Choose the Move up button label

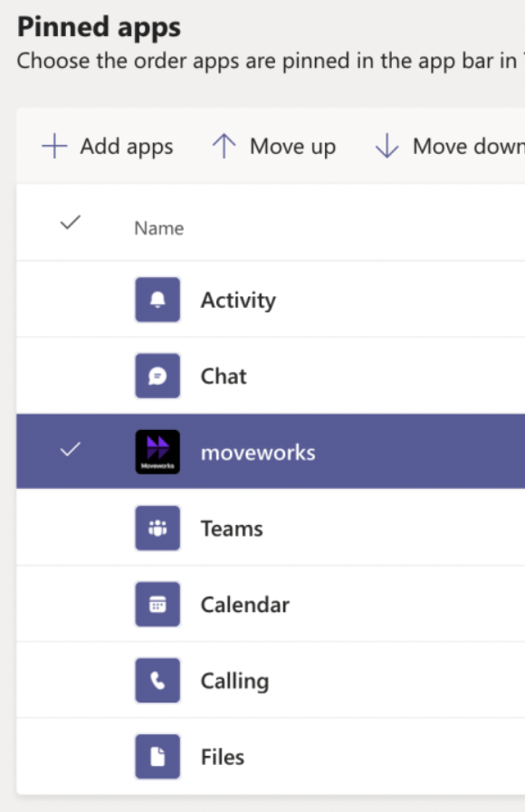[x=292, y=147]
